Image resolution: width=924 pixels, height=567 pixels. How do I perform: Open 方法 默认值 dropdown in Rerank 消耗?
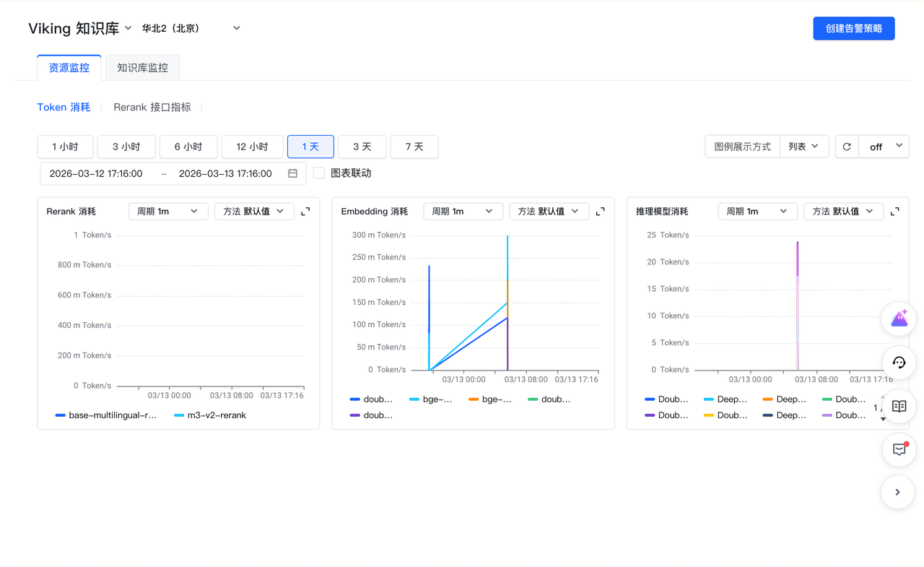(254, 212)
